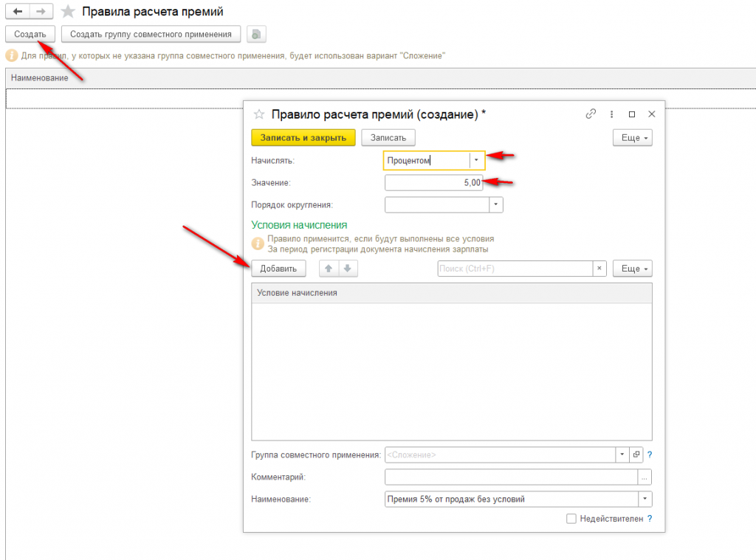This screenshot has height=560, width=756.
Task: Star the rule creation dialog as favorite
Action: pyautogui.click(x=259, y=114)
